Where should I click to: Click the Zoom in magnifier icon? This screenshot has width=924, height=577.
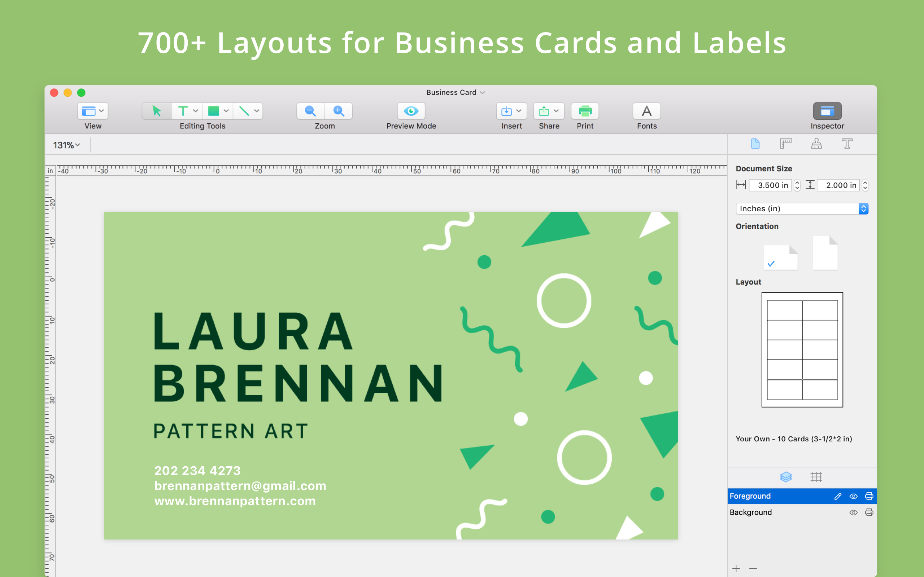(338, 111)
